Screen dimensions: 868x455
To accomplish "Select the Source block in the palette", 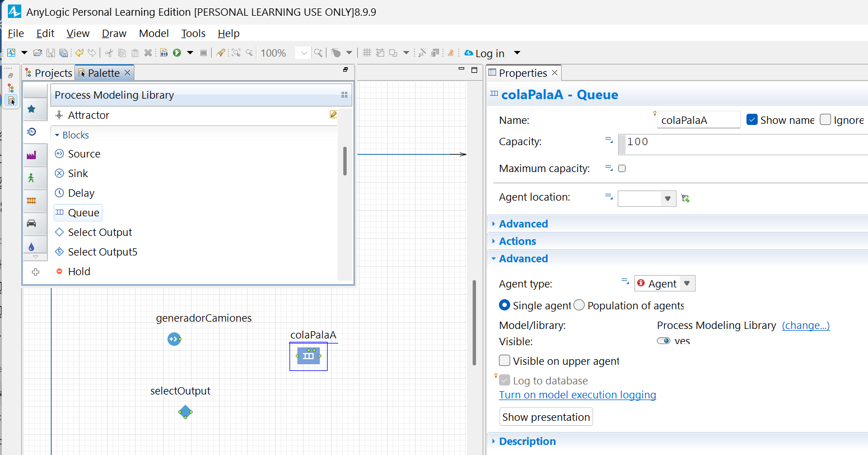I will tap(78, 154).
